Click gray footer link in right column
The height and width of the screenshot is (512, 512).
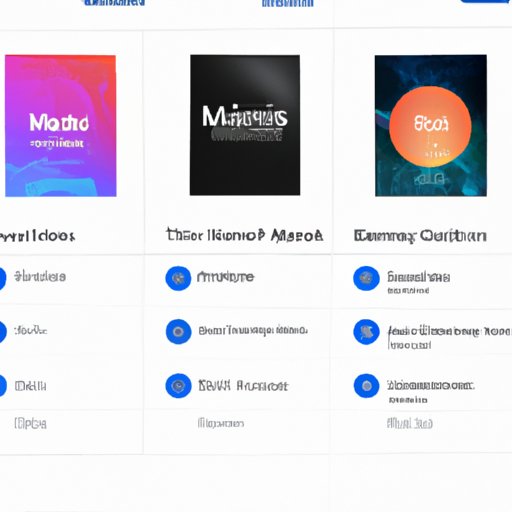pyautogui.click(x=410, y=423)
